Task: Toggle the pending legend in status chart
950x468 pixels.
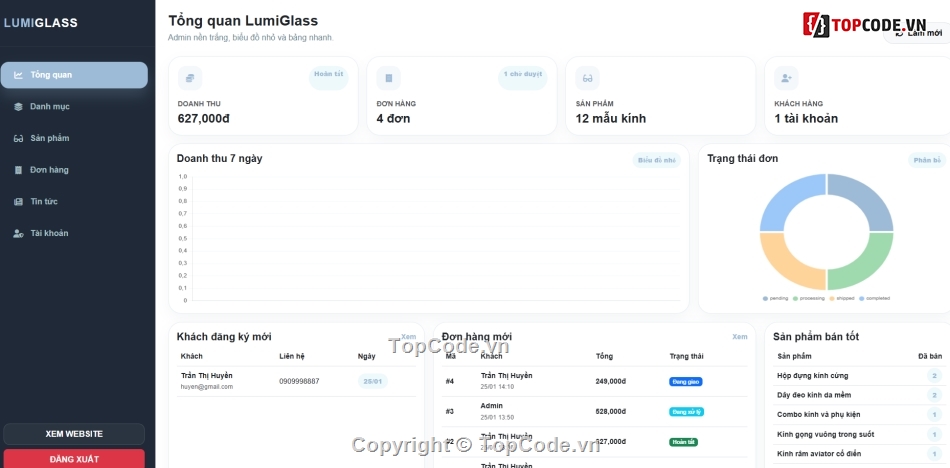Action: pyautogui.click(x=776, y=298)
